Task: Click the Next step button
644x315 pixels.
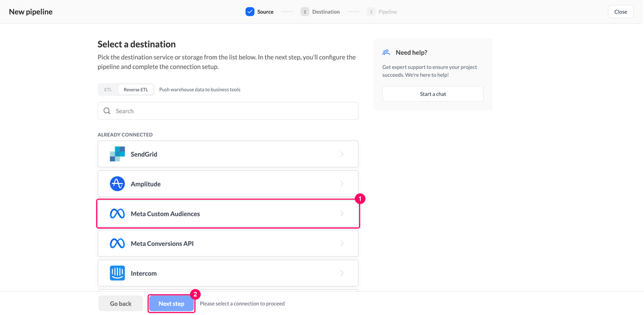Action: tap(171, 304)
